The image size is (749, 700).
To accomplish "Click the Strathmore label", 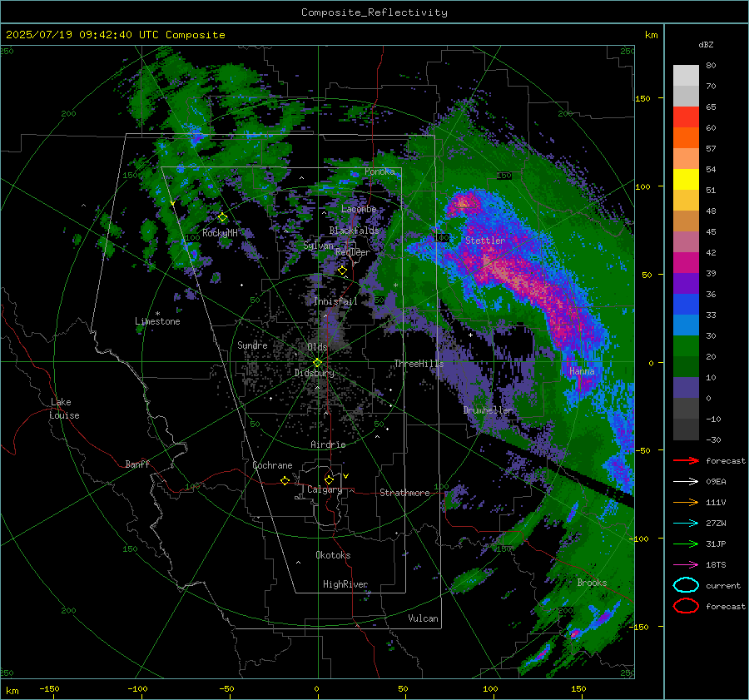I will tap(404, 493).
